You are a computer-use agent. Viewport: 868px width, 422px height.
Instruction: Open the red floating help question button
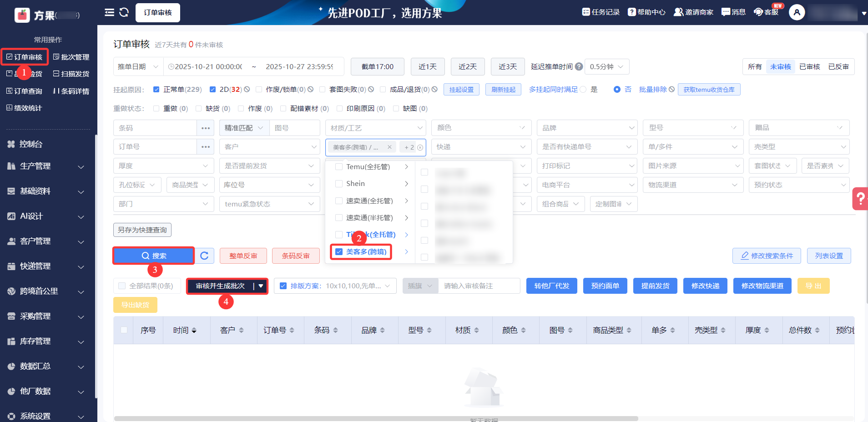point(860,198)
